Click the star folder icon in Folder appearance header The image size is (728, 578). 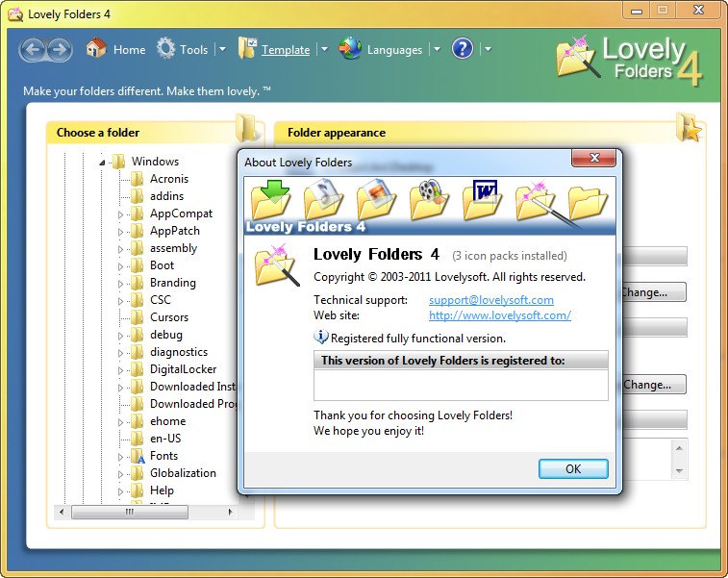pyautogui.click(x=689, y=127)
